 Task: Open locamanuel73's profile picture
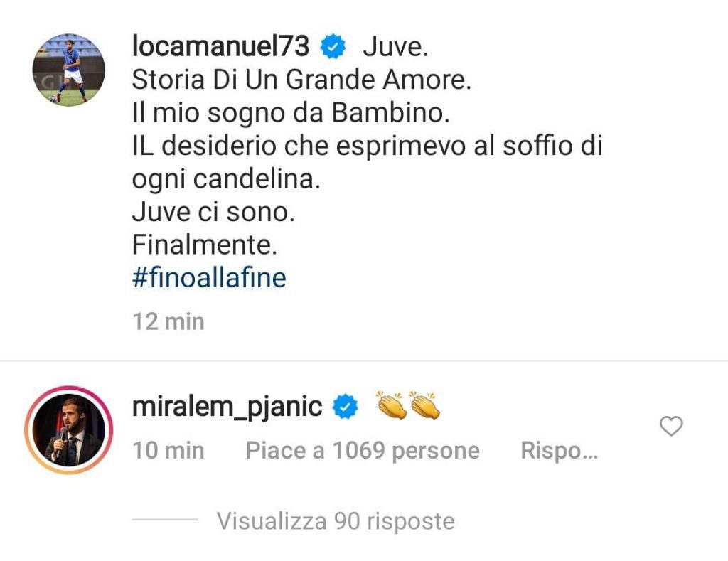(68, 68)
